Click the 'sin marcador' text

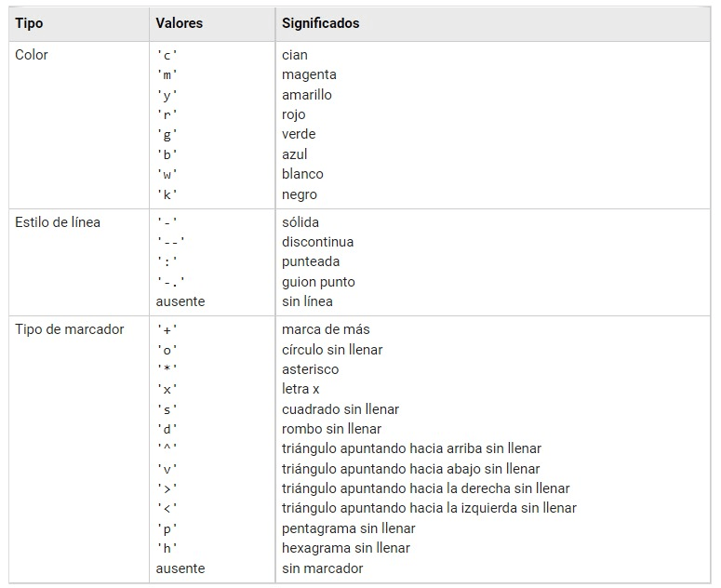coord(323,568)
